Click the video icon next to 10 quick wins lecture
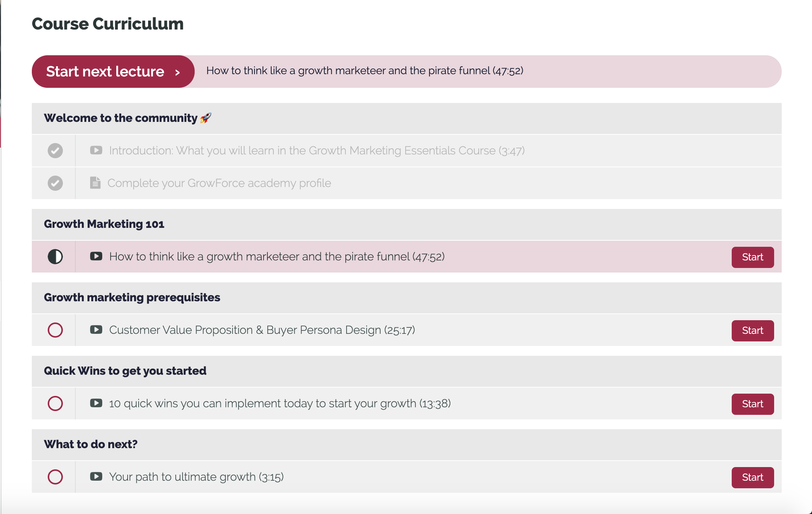The width and height of the screenshot is (812, 514). [x=96, y=403]
